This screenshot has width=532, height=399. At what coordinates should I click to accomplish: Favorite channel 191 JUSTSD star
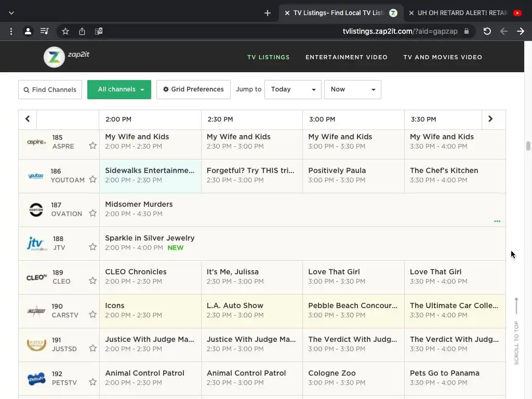point(92,348)
